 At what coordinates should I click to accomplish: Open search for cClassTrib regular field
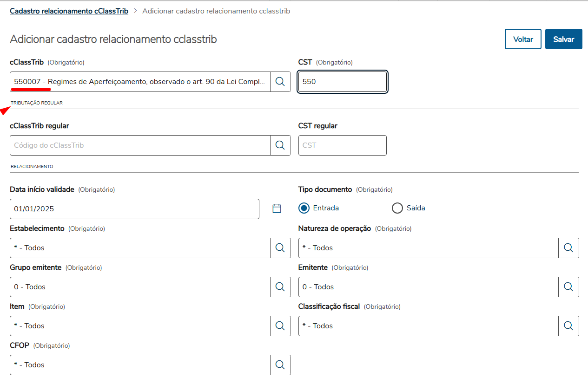click(280, 145)
